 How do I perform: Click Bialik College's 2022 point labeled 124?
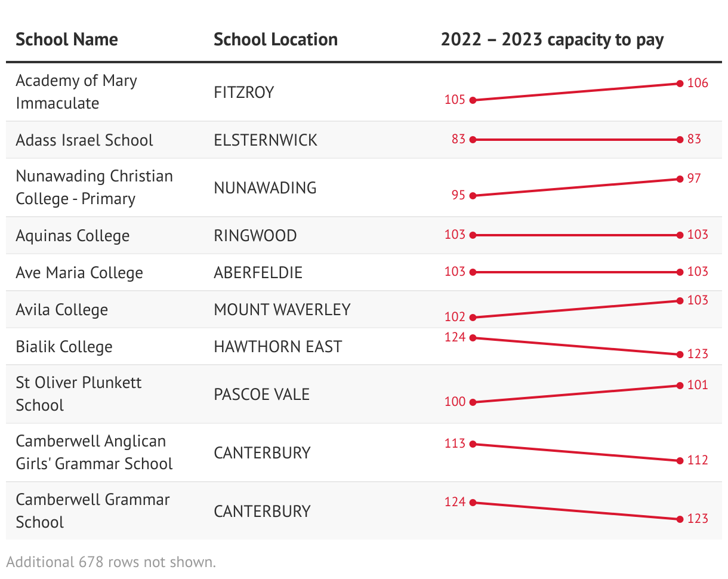[x=473, y=338]
